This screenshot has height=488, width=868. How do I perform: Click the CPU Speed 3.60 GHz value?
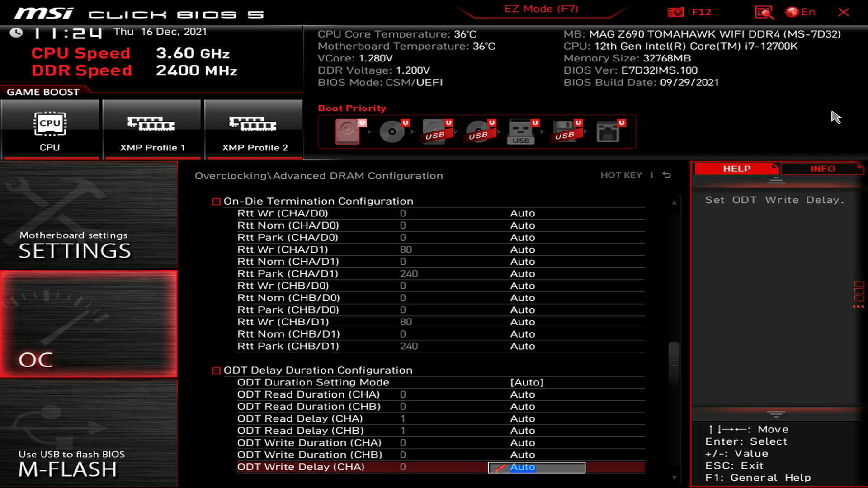(193, 53)
